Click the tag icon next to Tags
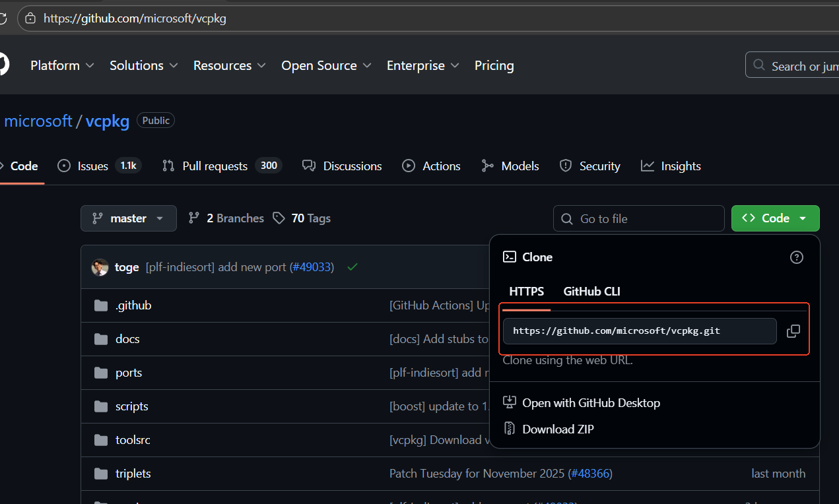839x504 pixels. [279, 218]
